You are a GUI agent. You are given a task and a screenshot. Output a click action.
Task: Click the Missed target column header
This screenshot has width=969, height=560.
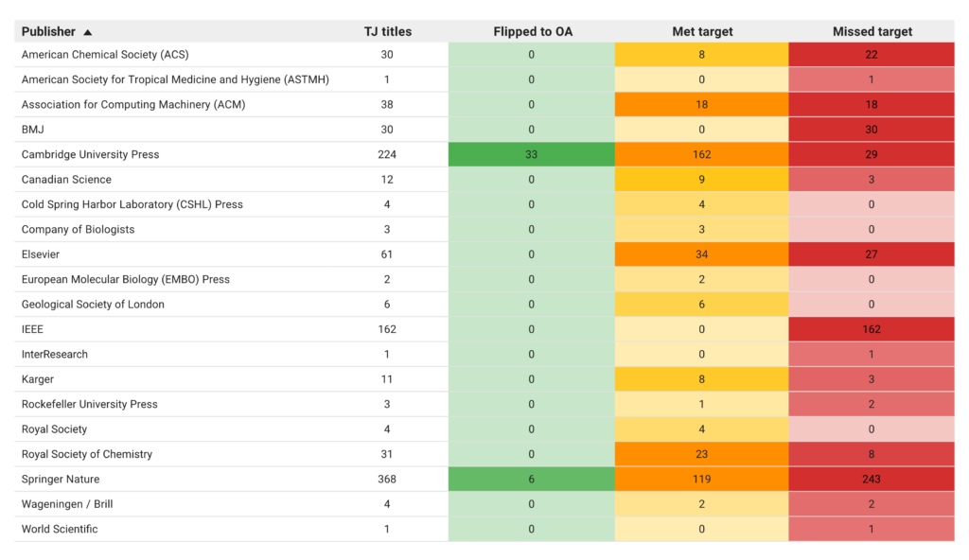(x=872, y=31)
